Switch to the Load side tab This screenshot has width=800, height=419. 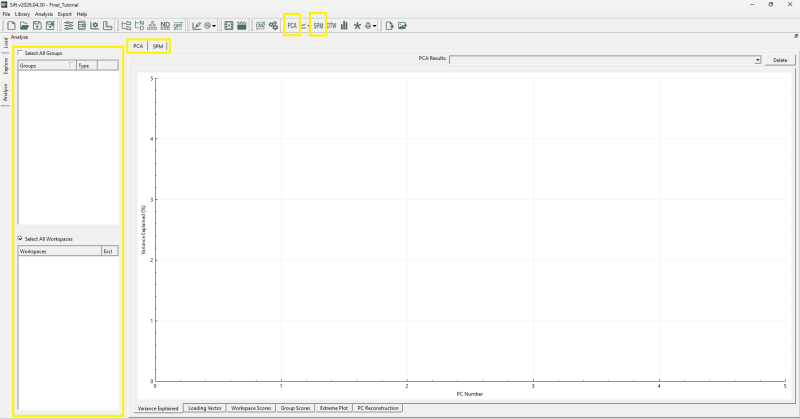[6, 43]
